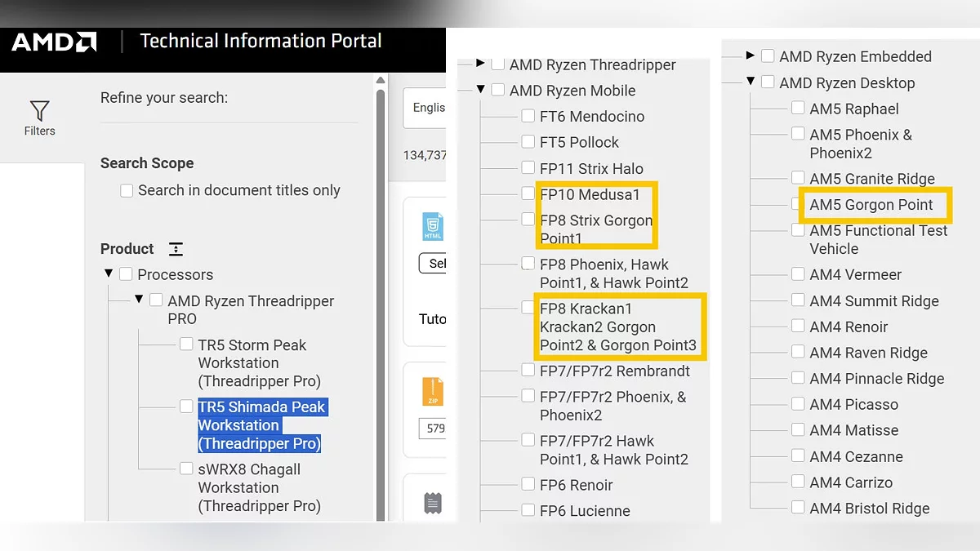Select the FT5 Pollock checkbox
Image resolution: width=980 pixels, height=551 pixels.
tap(528, 142)
